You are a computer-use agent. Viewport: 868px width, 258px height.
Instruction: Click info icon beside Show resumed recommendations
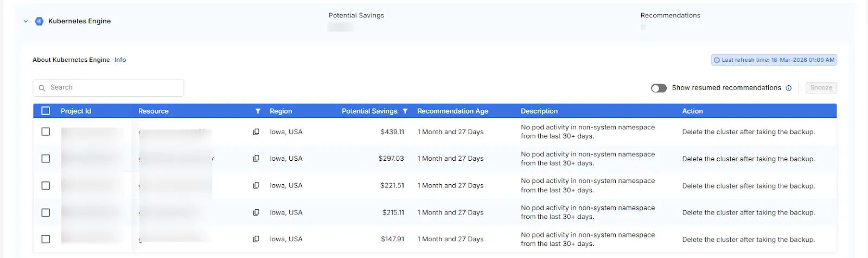click(x=789, y=88)
